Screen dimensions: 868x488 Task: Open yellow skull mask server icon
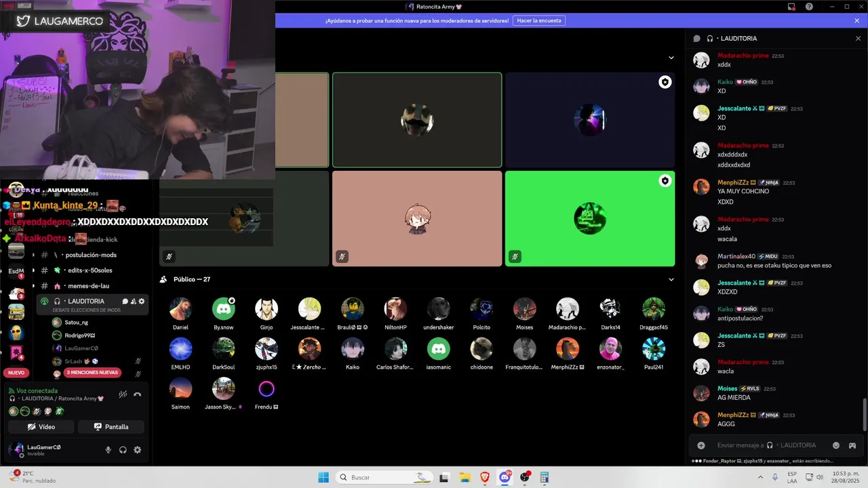click(16, 332)
